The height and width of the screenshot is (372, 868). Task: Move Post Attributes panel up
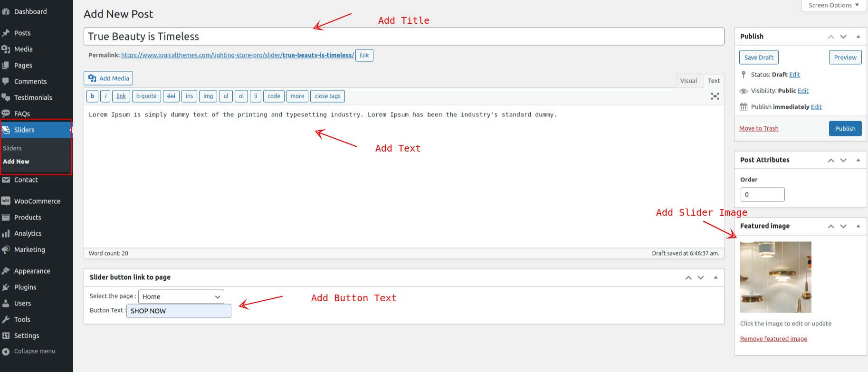coord(831,160)
